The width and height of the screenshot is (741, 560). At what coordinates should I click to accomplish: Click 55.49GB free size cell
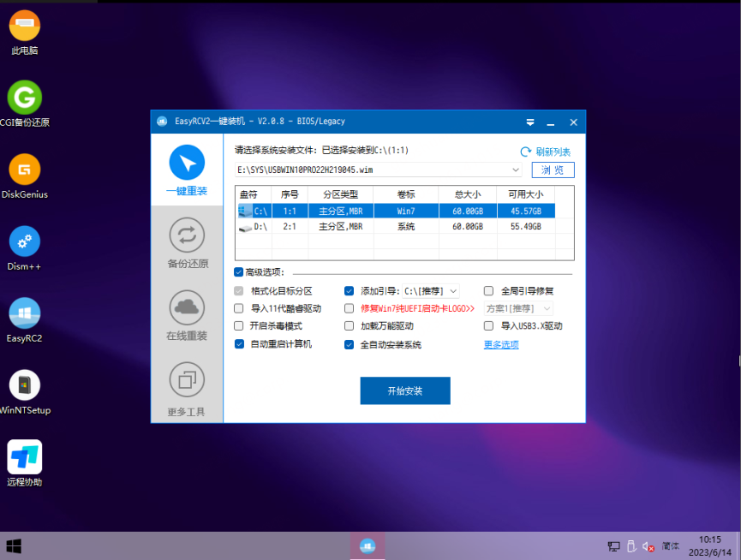pos(525,227)
